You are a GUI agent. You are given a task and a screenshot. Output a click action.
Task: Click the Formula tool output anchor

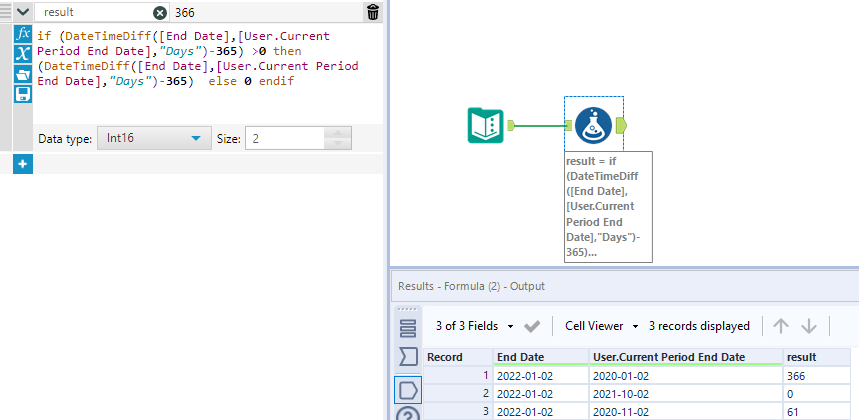(622, 126)
